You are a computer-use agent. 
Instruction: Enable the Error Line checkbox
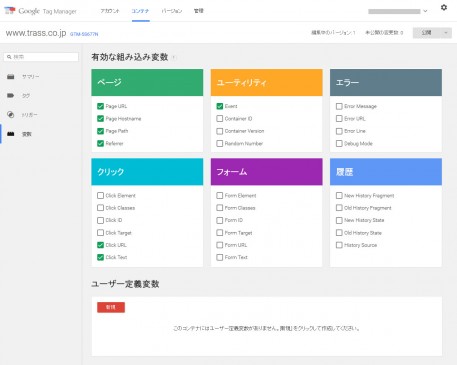tap(339, 131)
